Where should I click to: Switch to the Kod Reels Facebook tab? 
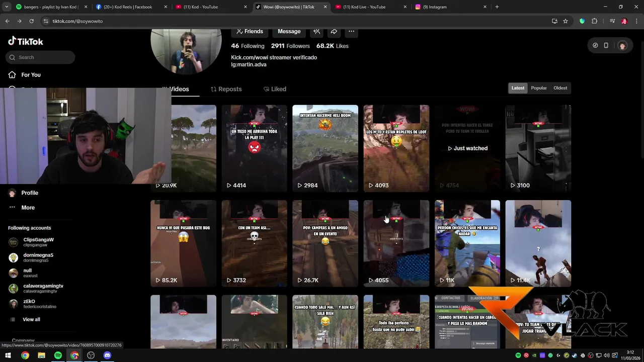click(x=132, y=7)
